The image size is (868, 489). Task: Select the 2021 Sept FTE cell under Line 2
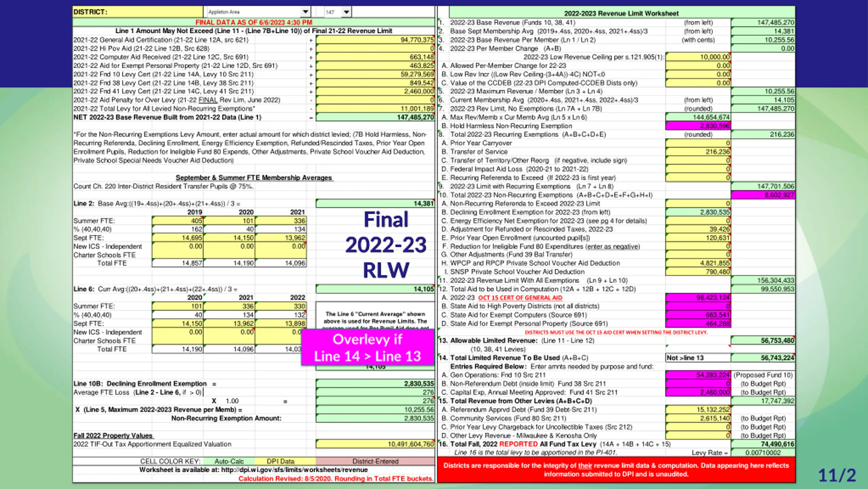(x=281, y=238)
